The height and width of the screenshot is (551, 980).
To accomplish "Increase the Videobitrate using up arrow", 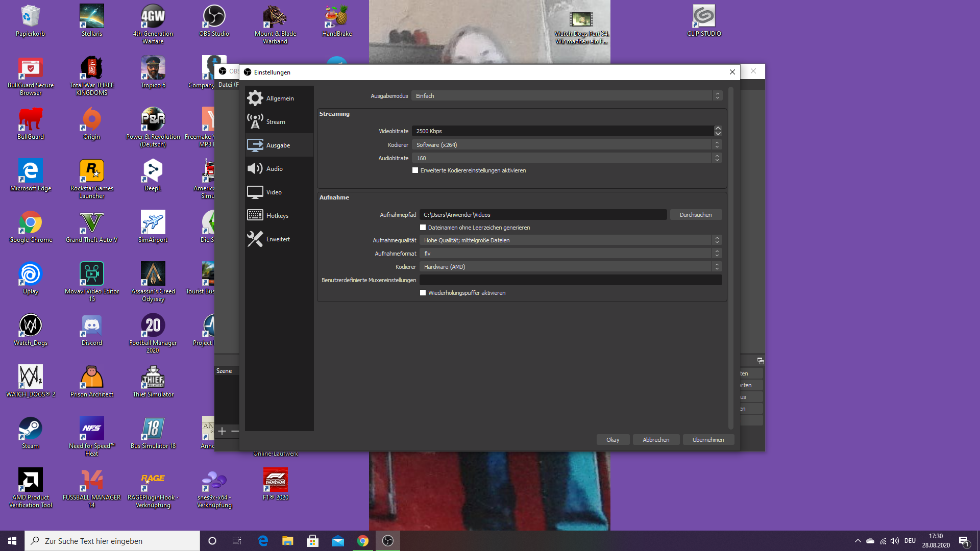I will click(x=718, y=129).
